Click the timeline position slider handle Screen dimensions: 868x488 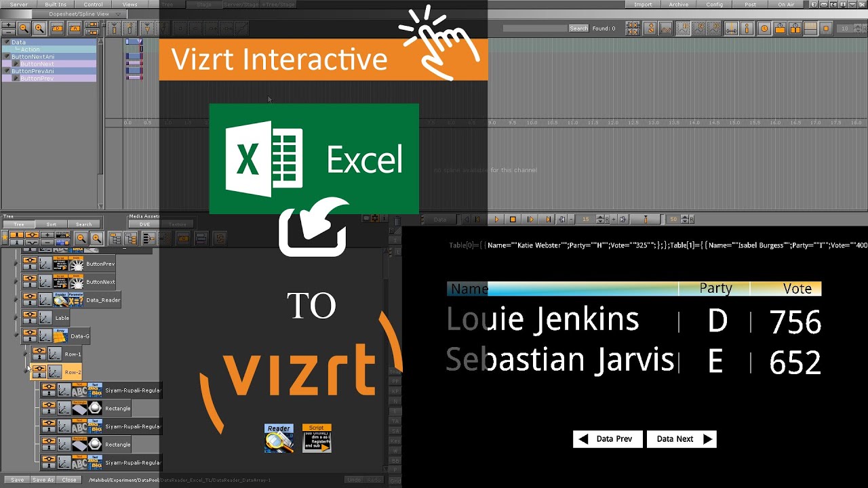point(646,219)
